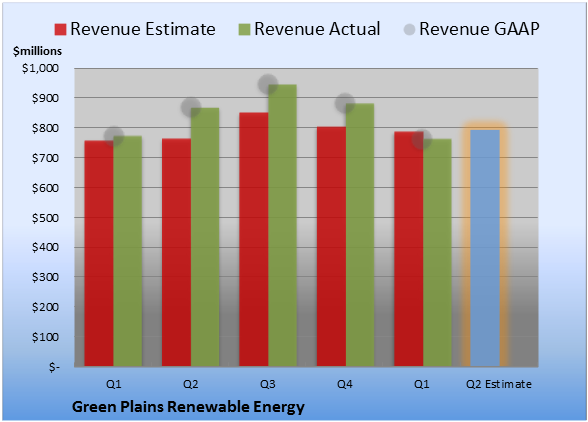Click the 'Q4' x-axis label
588x422 pixels.
345,384
